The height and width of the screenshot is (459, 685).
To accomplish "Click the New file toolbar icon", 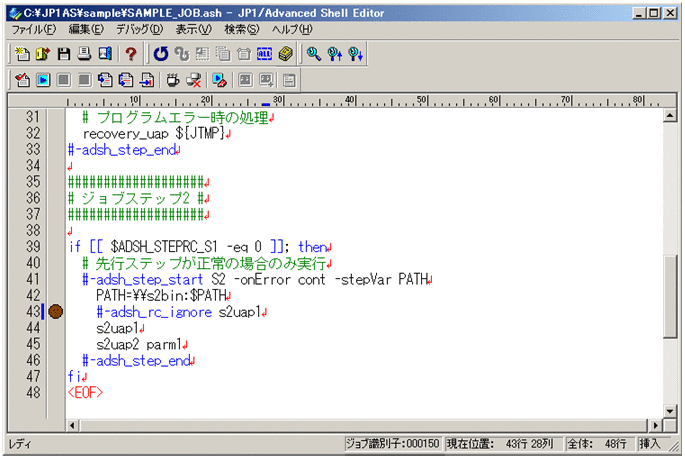I will [22, 54].
